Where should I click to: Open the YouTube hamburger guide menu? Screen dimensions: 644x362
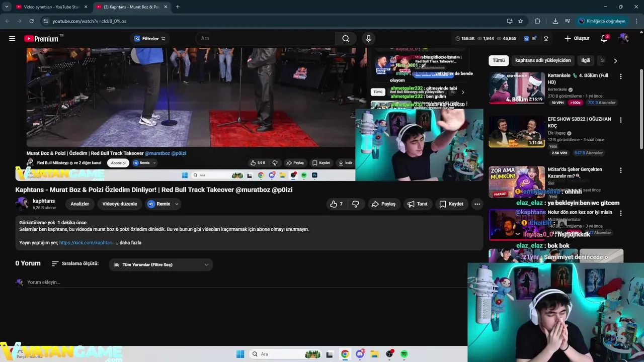[12, 39]
